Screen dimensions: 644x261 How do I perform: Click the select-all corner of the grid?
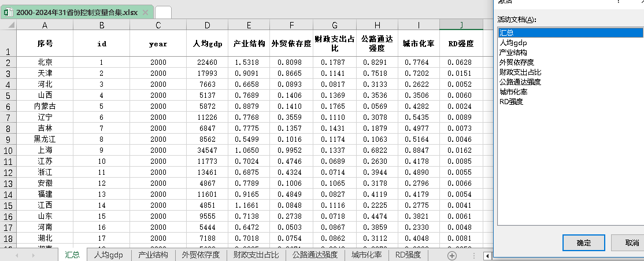click(8, 25)
